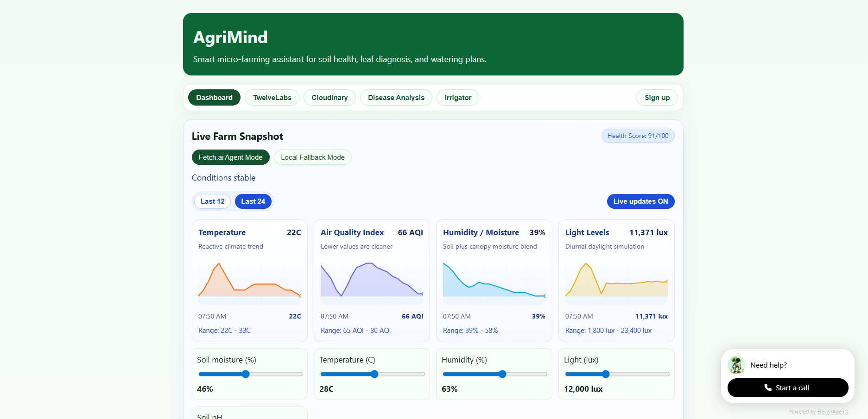Click the Range: 39% - 58% text
The width and height of the screenshot is (868, 419).
click(x=470, y=331)
